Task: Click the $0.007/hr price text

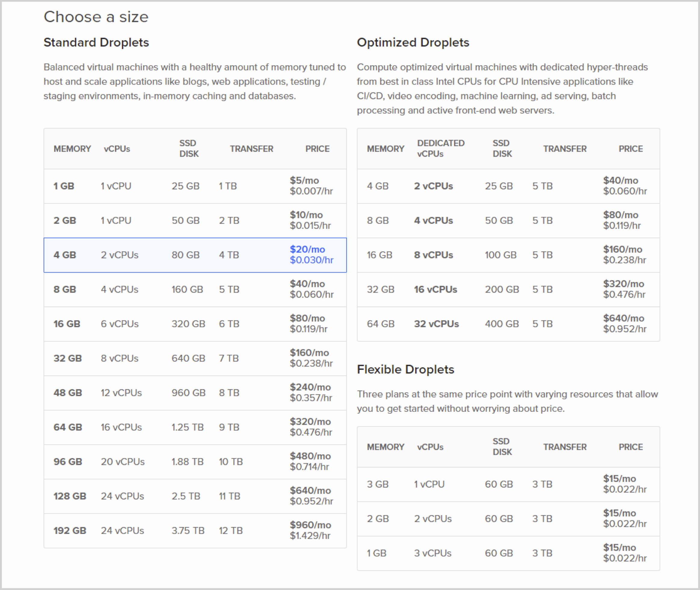Action: (311, 191)
